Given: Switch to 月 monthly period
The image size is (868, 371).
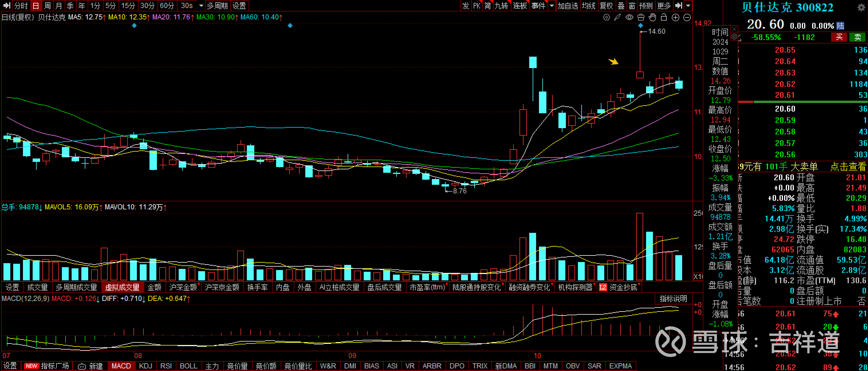Looking at the screenshot, I should pyautogui.click(x=59, y=6).
